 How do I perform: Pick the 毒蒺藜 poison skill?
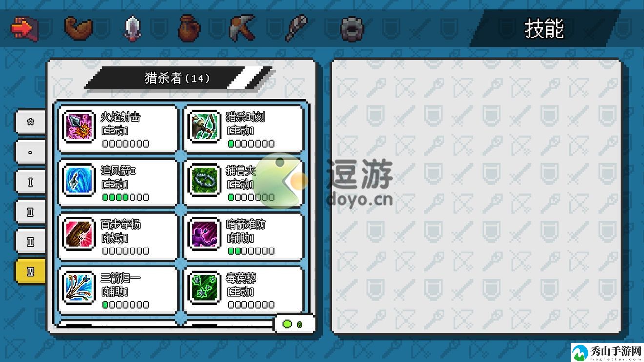coord(244,290)
